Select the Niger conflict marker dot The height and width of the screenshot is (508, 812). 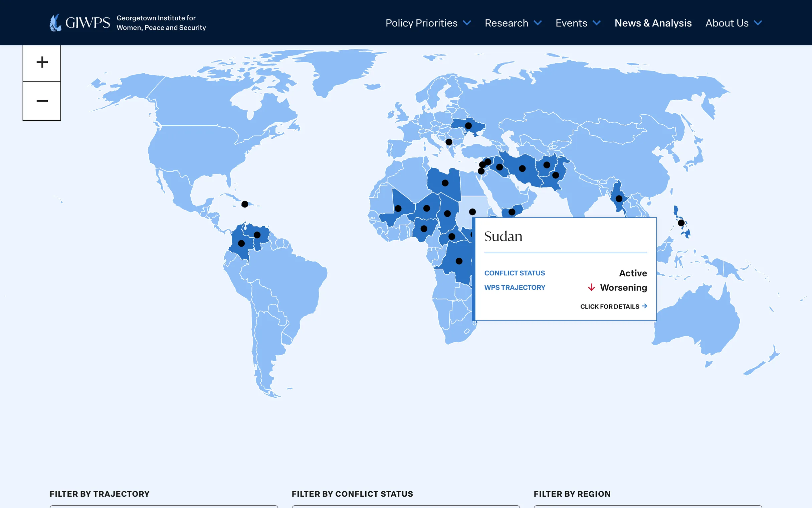point(426,208)
